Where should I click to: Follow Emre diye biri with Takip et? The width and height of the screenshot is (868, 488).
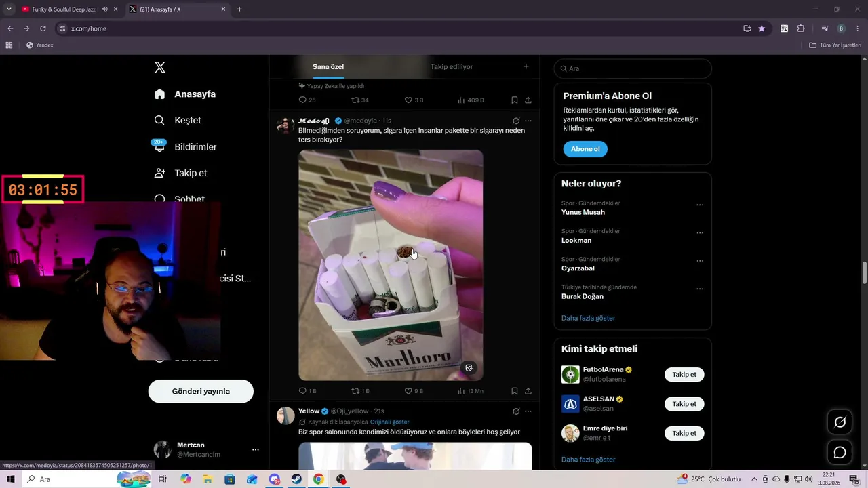click(684, 433)
